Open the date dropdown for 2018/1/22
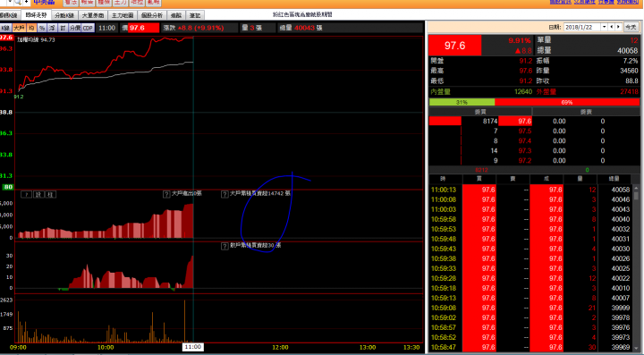644x355 pixels. click(x=604, y=27)
